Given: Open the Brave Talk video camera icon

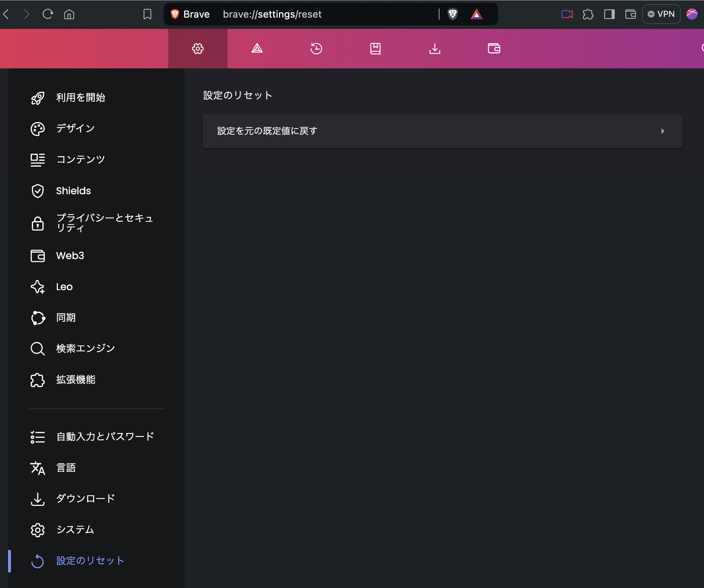Looking at the screenshot, I should [x=567, y=14].
